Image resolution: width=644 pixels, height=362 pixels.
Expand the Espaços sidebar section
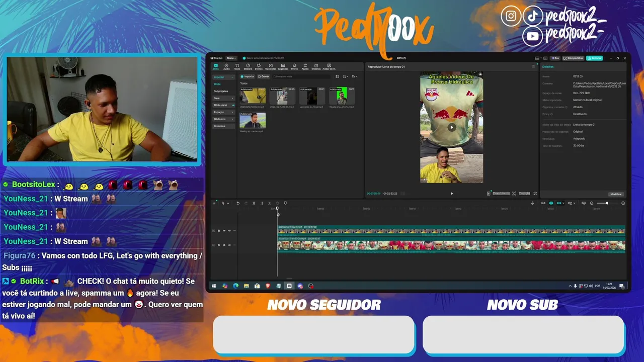pyautogui.click(x=223, y=112)
